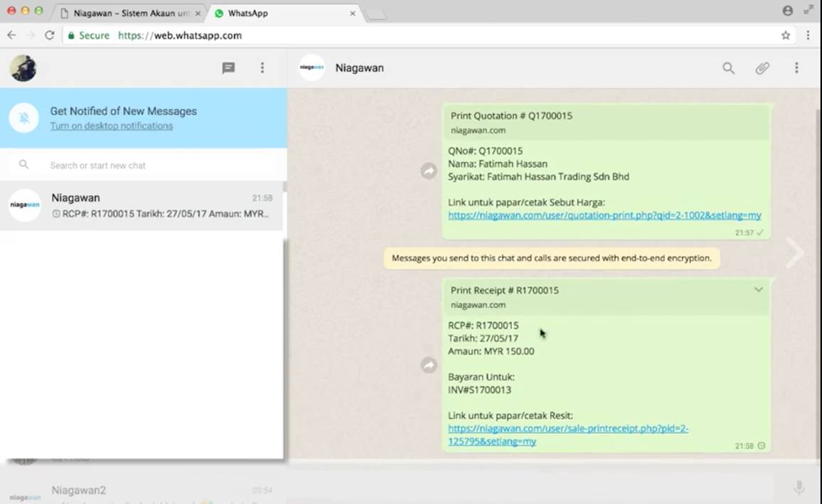Enter fullscreen with window expand icon
This screenshot has height=504, width=822.
[x=808, y=11]
